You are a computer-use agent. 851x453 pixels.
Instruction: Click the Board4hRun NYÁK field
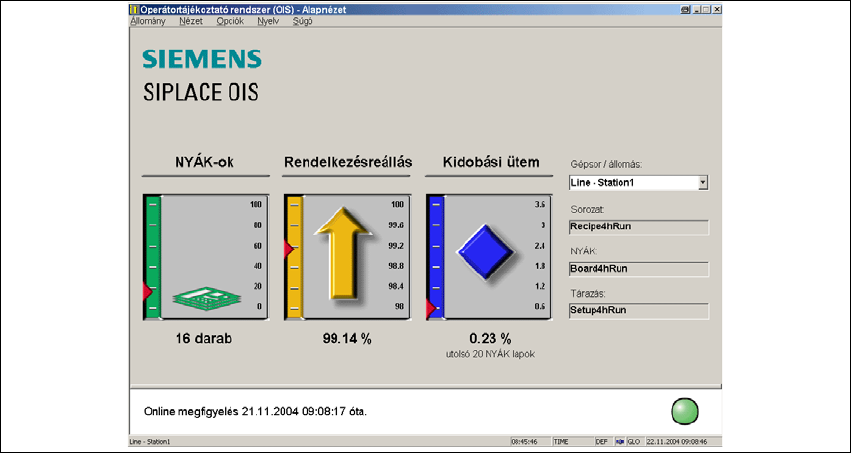[x=638, y=269]
